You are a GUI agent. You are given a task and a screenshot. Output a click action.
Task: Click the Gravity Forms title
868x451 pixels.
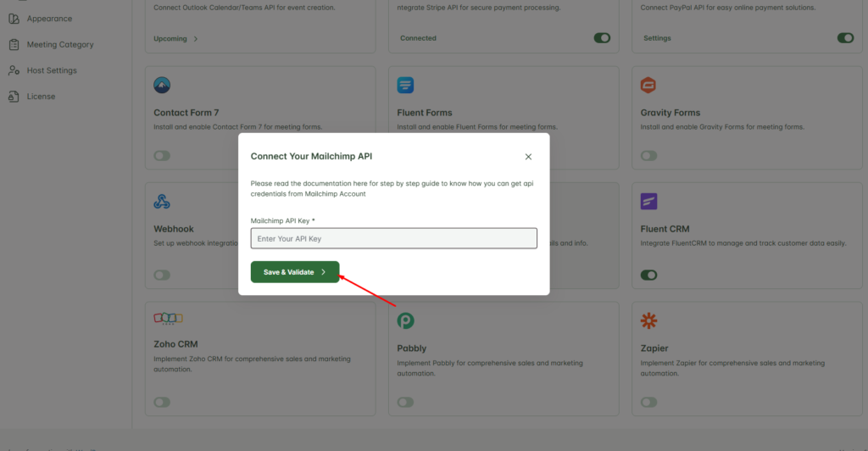[x=670, y=113]
